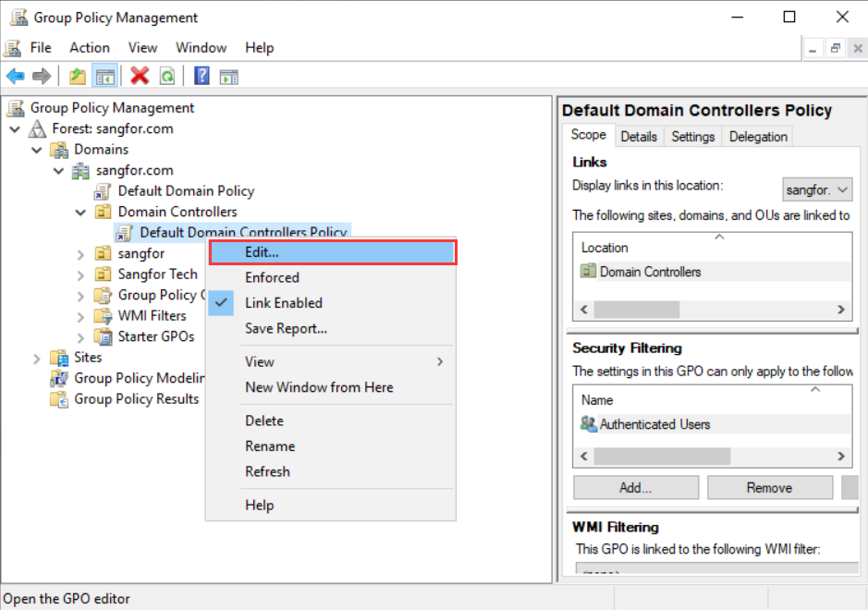Expand the View submenu arrow
Viewport: 868px width, 610px height.
pyautogui.click(x=440, y=362)
